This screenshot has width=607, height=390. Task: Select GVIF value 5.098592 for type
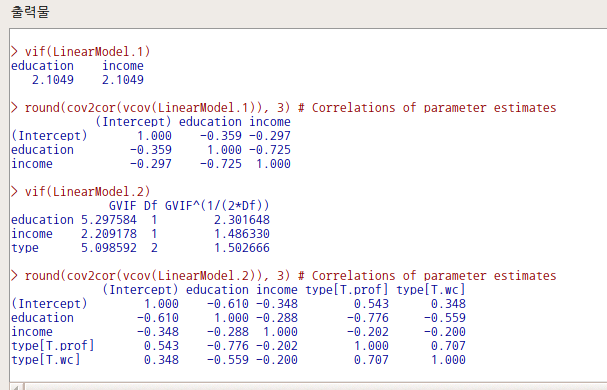pyautogui.click(x=109, y=248)
